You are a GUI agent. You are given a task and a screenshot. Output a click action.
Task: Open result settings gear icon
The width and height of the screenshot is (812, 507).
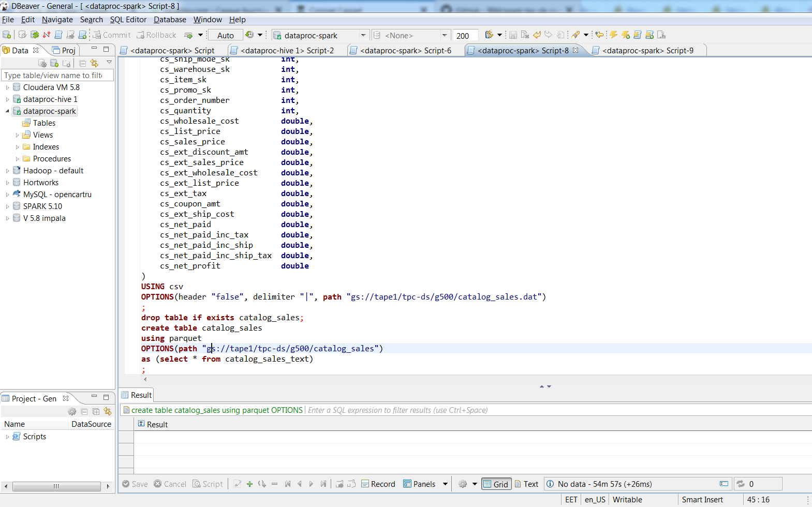pyautogui.click(x=463, y=484)
